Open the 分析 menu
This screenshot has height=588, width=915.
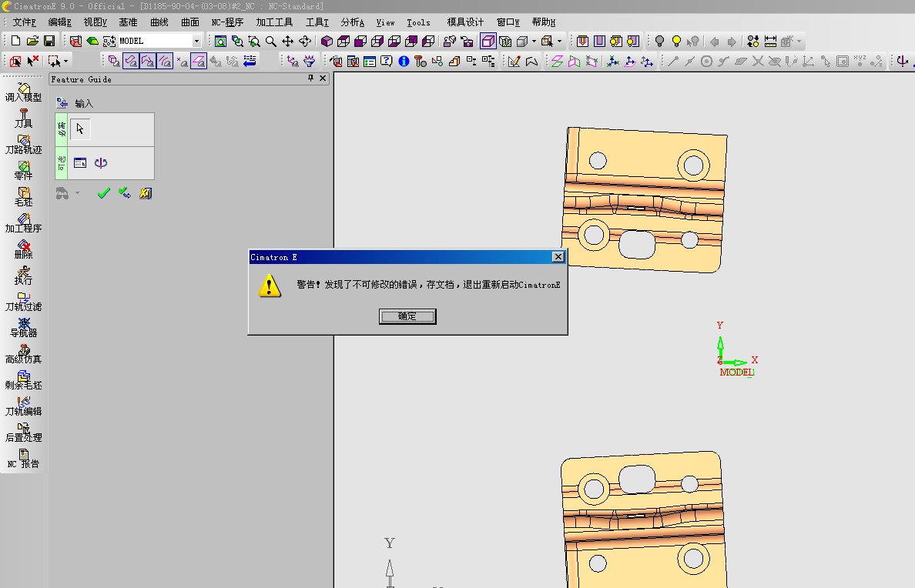(353, 22)
